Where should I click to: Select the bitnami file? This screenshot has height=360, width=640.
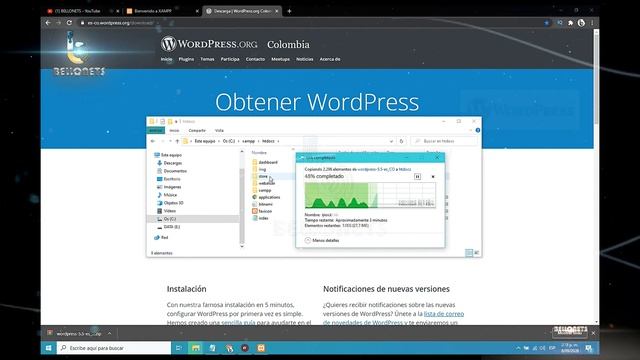click(262, 204)
